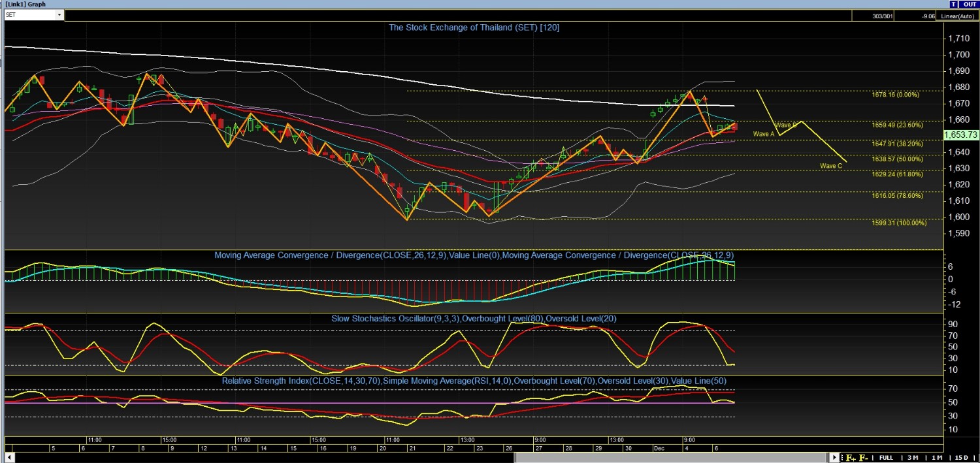
Task: Click the 'Wave A' annotation
Action: [763, 134]
